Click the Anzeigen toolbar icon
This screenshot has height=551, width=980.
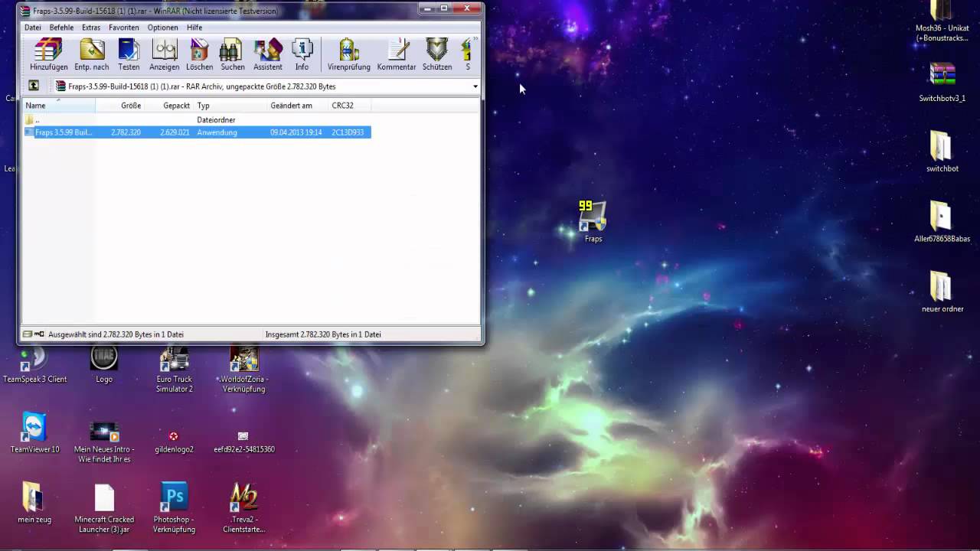[x=164, y=54]
